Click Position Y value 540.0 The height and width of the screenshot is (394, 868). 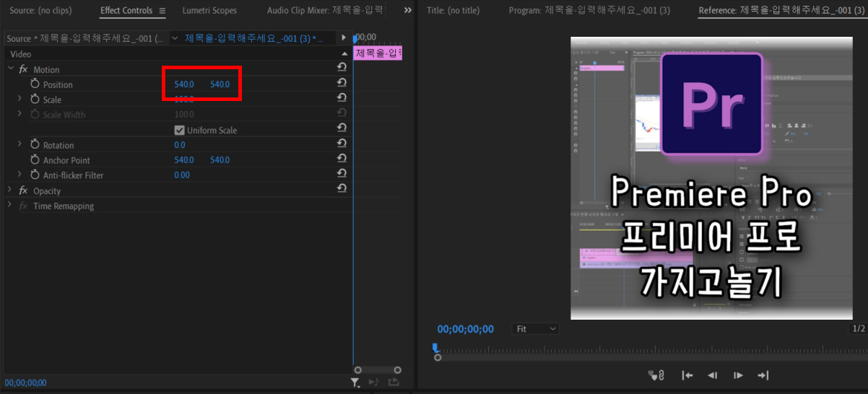click(220, 84)
